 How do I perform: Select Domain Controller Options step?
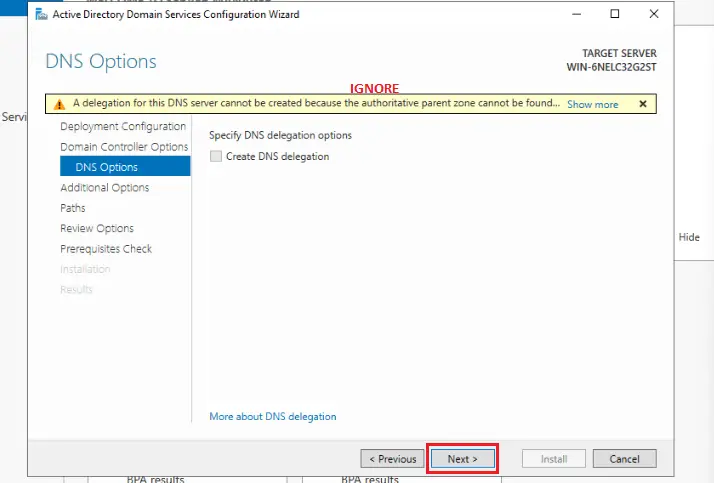[124, 147]
